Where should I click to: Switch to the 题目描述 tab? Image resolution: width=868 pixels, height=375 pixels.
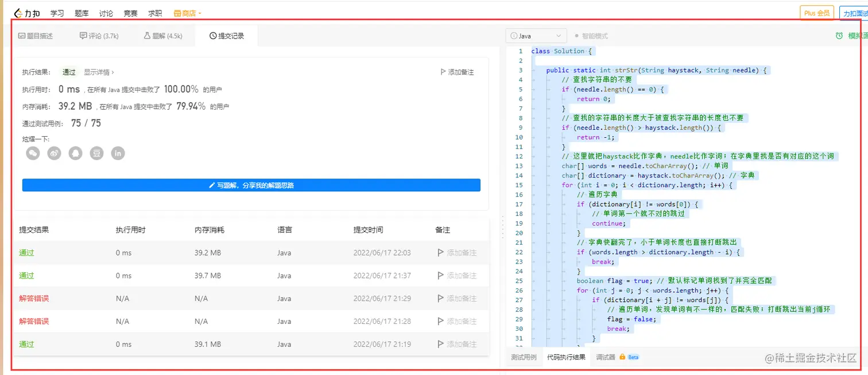(x=36, y=35)
